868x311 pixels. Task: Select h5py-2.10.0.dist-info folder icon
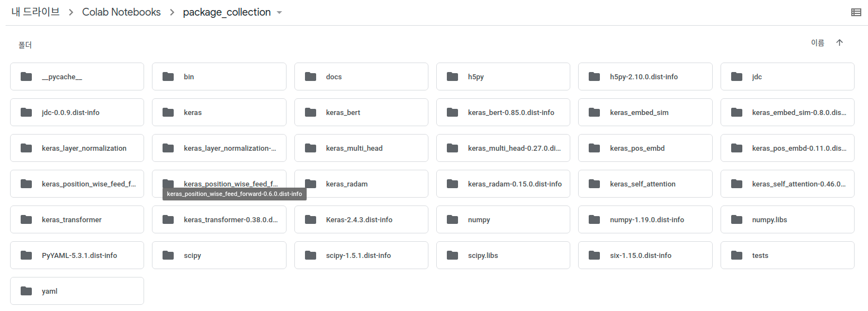coord(594,76)
